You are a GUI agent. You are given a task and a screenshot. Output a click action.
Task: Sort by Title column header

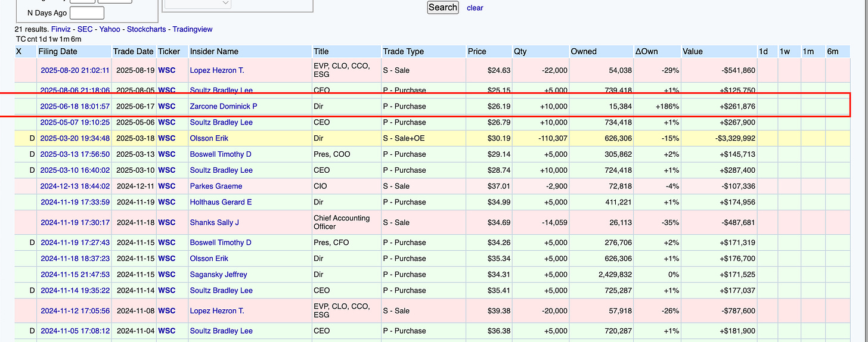[x=321, y=51]
